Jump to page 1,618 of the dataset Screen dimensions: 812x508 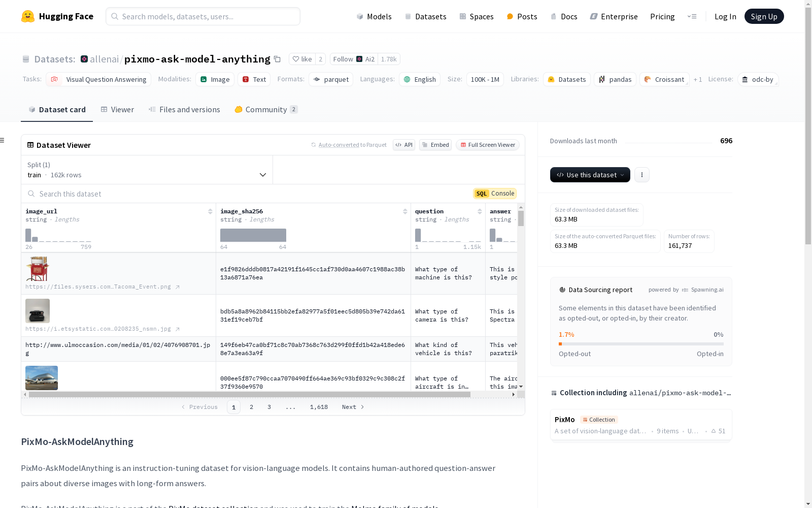(319, 407)
